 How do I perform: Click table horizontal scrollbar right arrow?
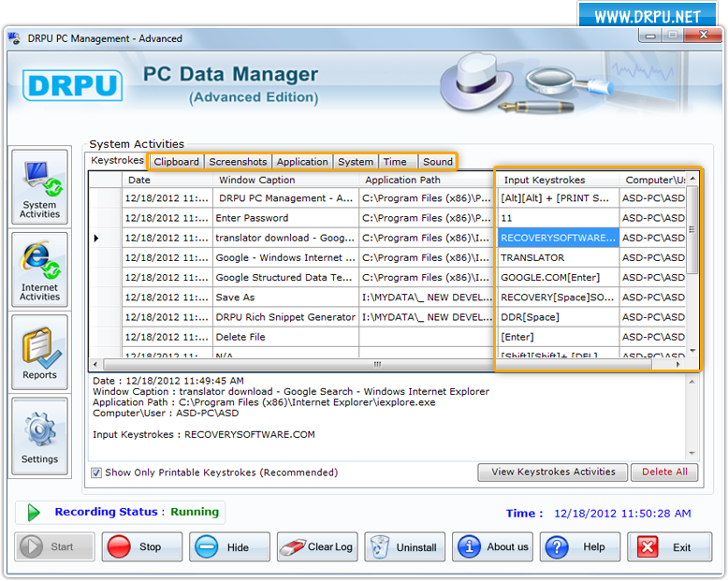click(678, 364)
